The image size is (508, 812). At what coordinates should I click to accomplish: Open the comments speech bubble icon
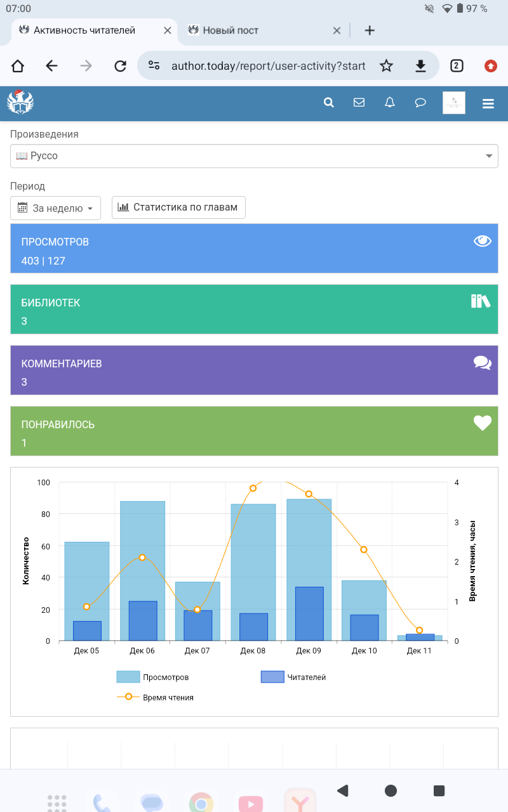tap(420, 103)
